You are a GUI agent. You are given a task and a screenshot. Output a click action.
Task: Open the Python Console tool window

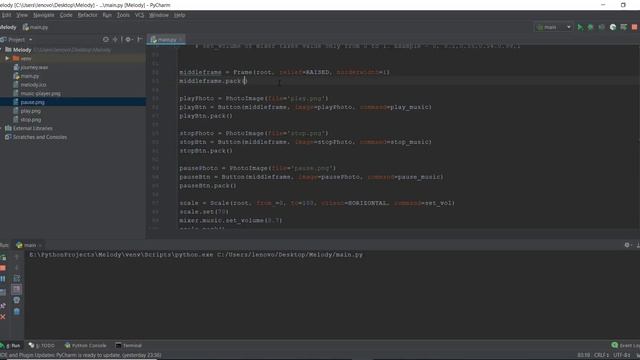(85, 345)
